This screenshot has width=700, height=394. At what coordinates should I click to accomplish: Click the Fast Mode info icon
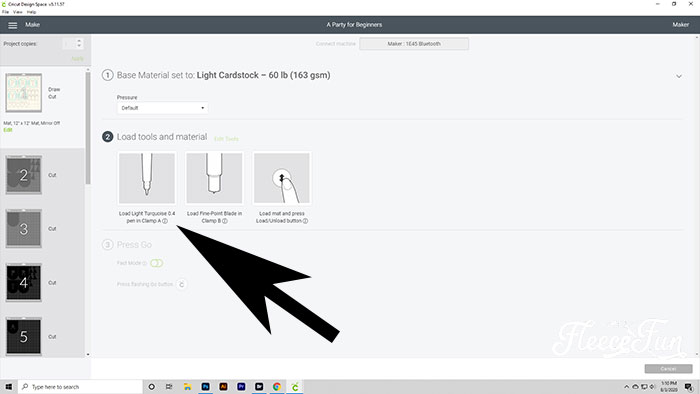point(144,263)
